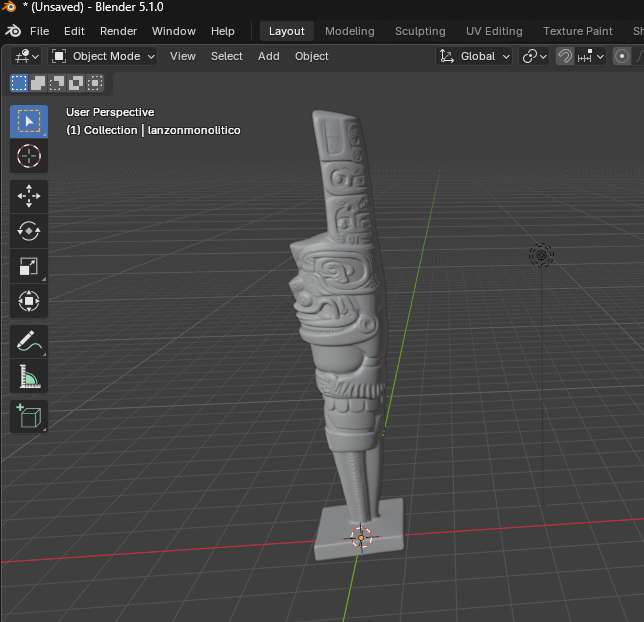Click the 3D cursor at the origin
Screen dimensions: 644x622
pos(361,537)
